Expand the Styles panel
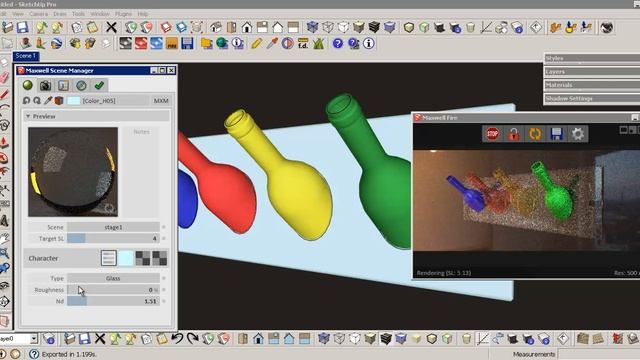The height and width of the screenshot is (360, 640). coord(592,58)
